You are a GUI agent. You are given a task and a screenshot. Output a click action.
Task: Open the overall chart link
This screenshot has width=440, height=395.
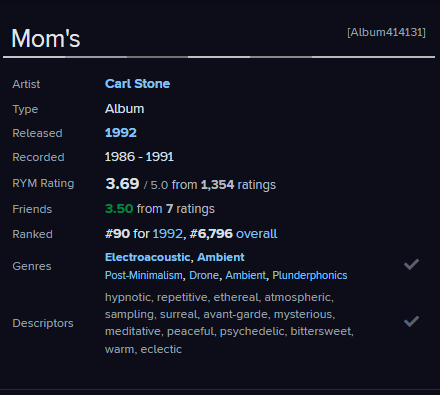[256, 234]
